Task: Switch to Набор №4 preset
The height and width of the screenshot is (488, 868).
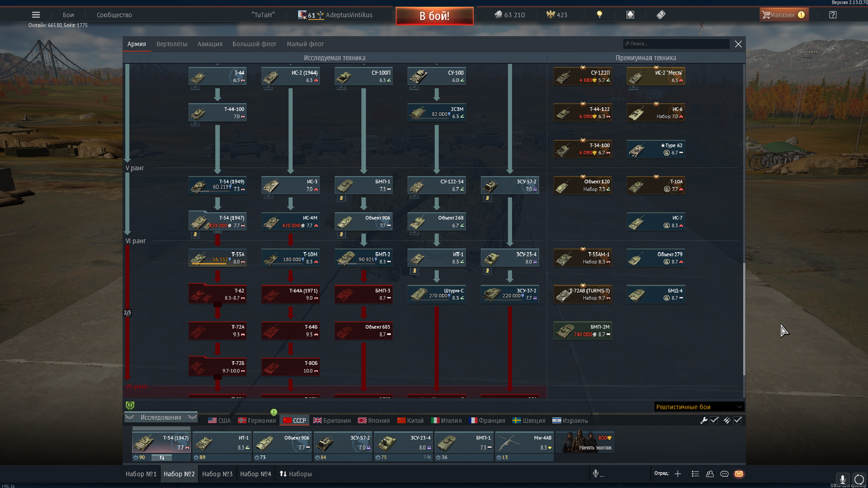Action: tap(256, 474)
